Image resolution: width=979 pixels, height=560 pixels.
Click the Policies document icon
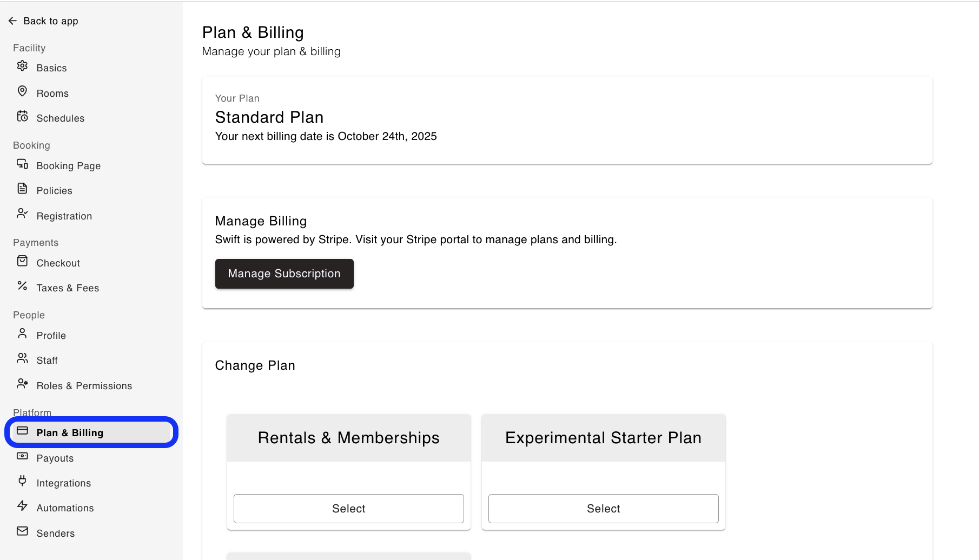tap(22, 189)
